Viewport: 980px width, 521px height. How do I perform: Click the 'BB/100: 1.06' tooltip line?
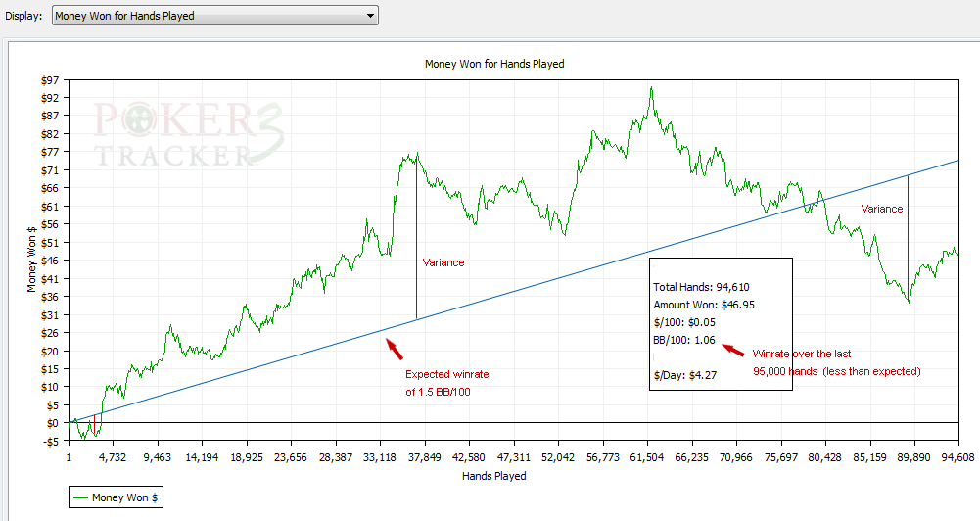pos(684,340)
